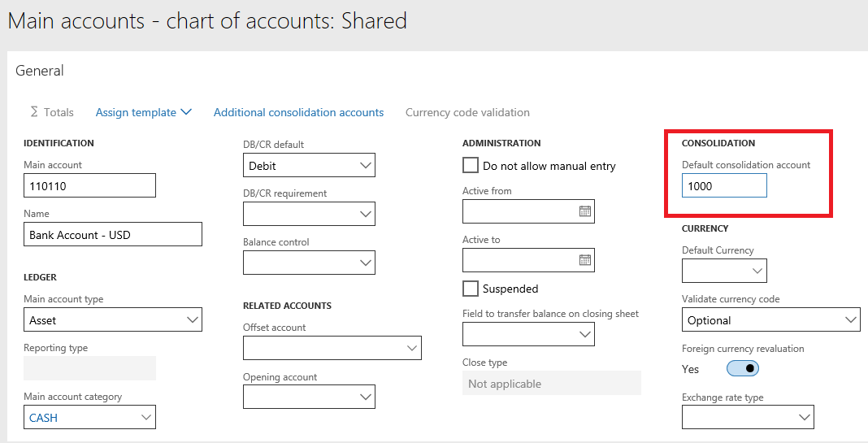Open calendar picker for Active to
Screen dimensions: 868x443
click(584, 260)
